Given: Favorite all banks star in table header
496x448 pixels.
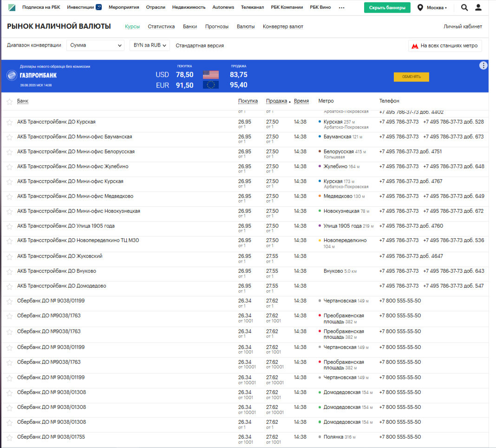Looking at the screenshot, I should (x=9, y=102).
